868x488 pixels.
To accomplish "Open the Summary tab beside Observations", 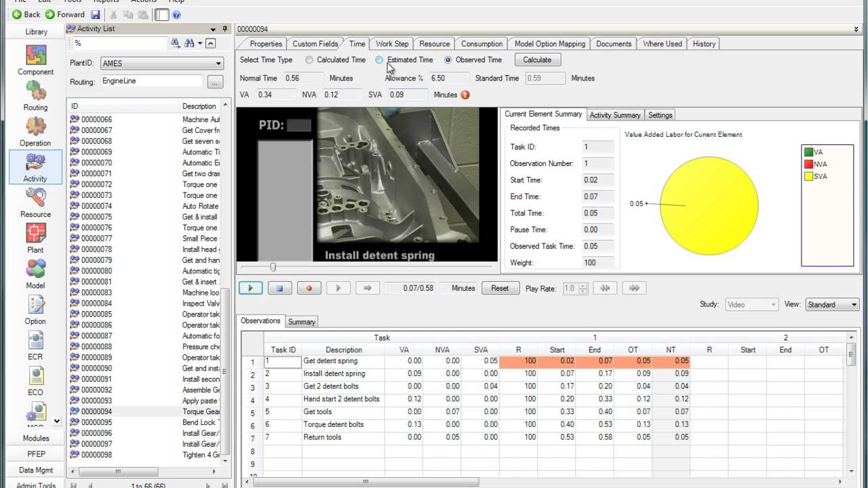I will click(301, 322).
